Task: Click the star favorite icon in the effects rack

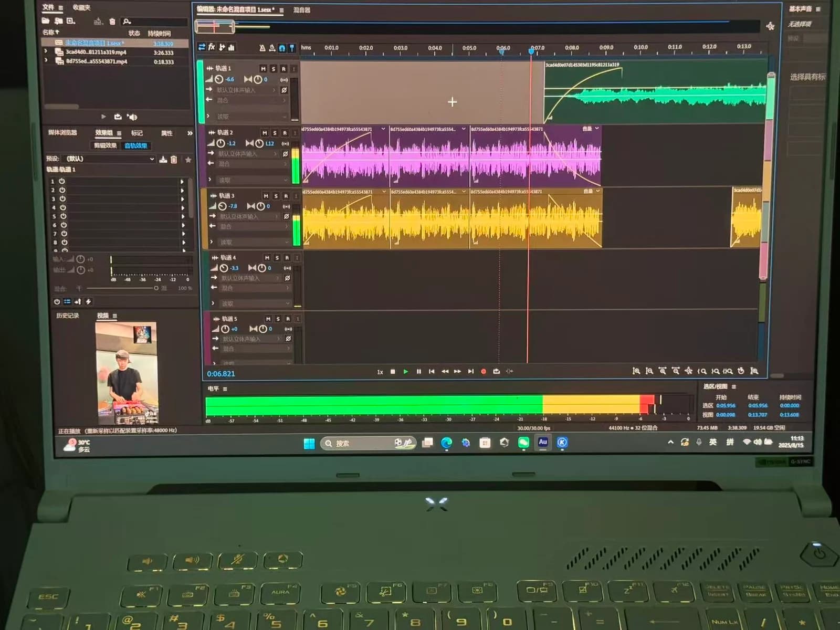Action: pos(188,160)
